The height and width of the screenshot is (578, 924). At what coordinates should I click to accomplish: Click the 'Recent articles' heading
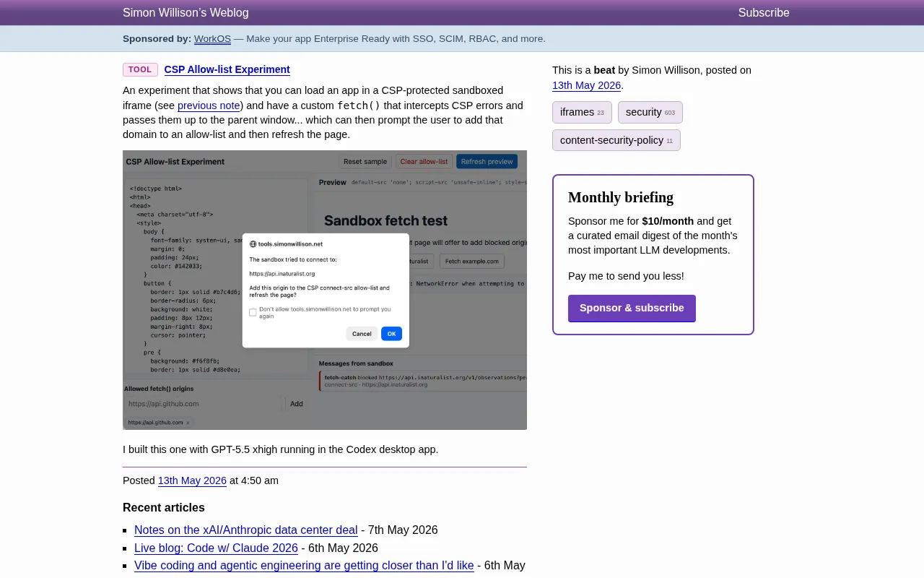click(164, 507)
